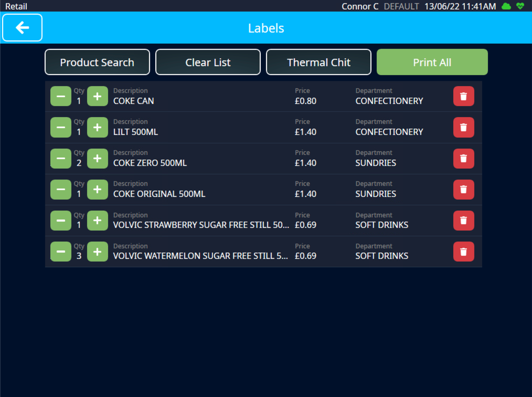Click the green heartbeat status icon

pyautogui.click(x=520, y=6)
